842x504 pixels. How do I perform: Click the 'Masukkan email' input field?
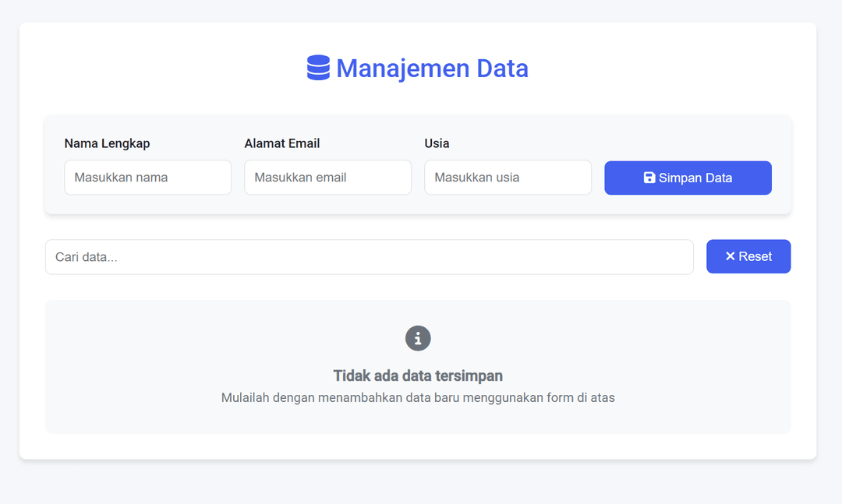tap(327, 178)
